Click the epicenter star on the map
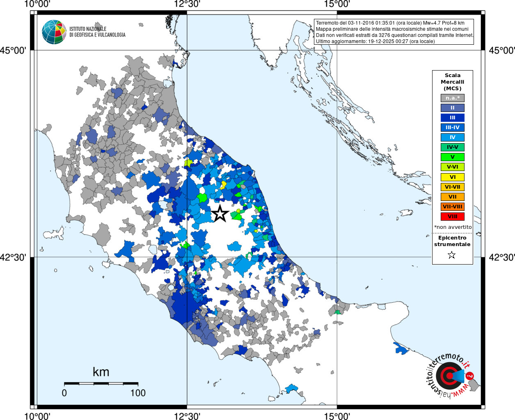The height and width of the screenshot is (420, 515). [x=220, y=213]
